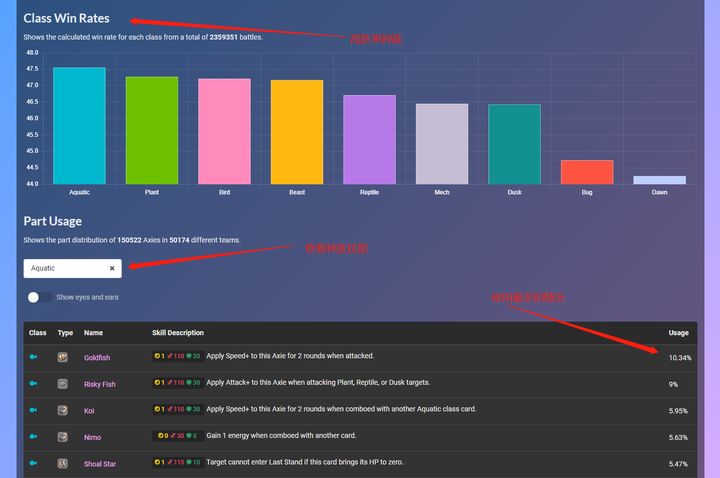720x478 pixels.
Task: Clear the Aquatic class filter selection
Action: (112, 268)
